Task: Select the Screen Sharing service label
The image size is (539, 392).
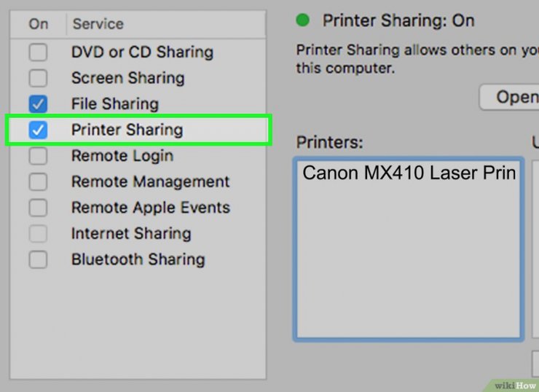Action: pos(127,78)
